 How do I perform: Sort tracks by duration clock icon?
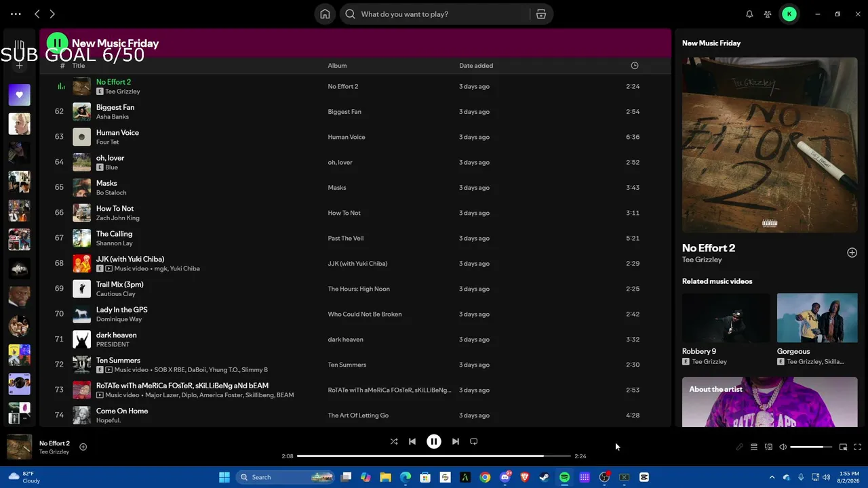(x=635, y=66)
